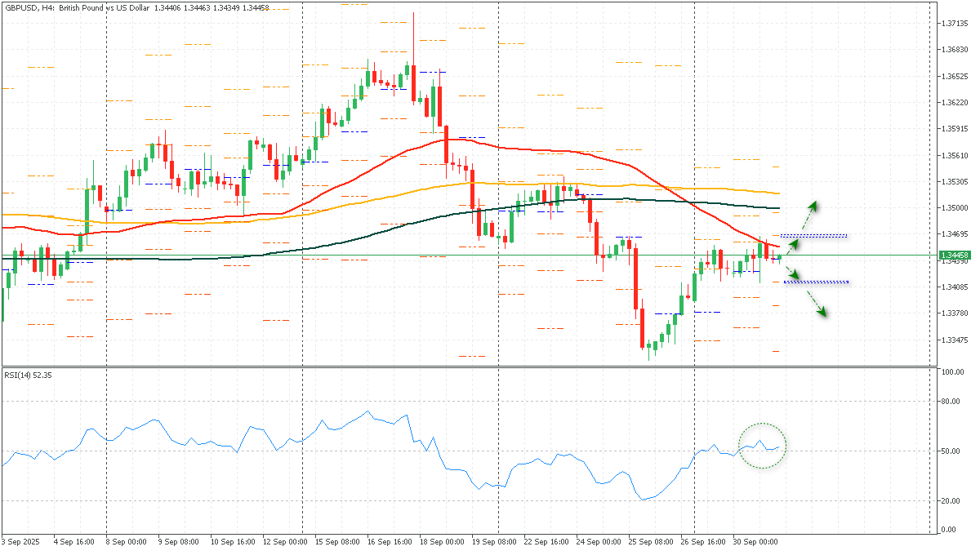The image size is (980, 551).
Task: Click the 1.37135 price axis label
Action: (x=955, y=24)
